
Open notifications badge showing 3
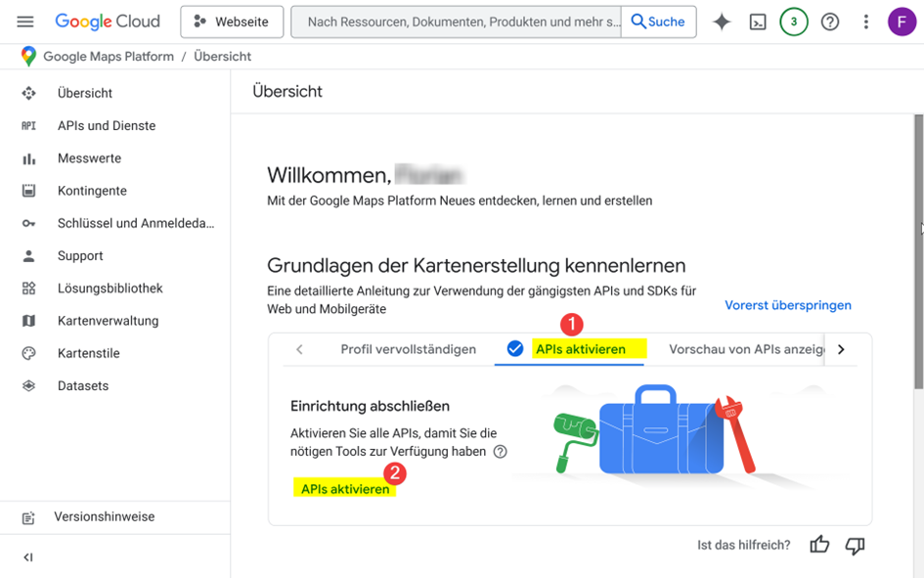793,22
